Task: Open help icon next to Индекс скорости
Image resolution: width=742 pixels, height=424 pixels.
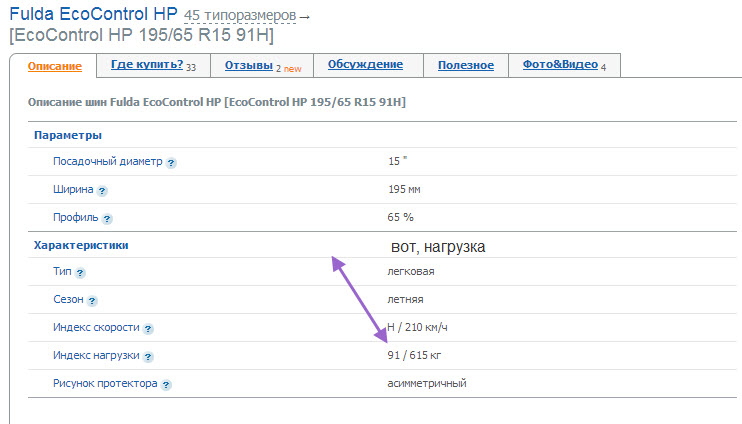Action: coord(148,328)
